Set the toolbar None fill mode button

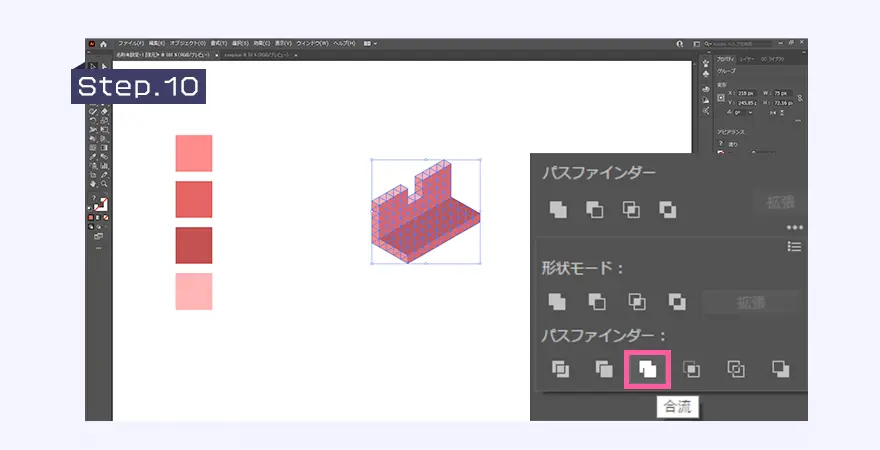(106, 217)
